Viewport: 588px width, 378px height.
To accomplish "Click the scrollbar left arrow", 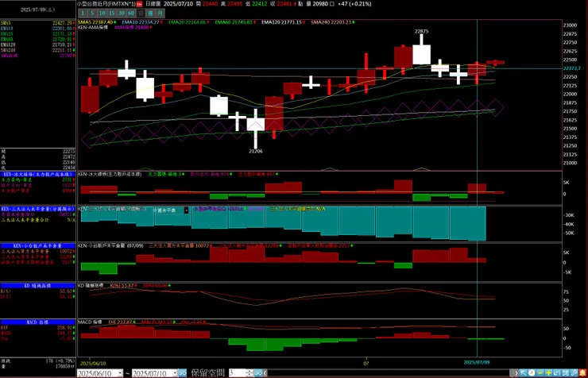I will click(265, 373).
